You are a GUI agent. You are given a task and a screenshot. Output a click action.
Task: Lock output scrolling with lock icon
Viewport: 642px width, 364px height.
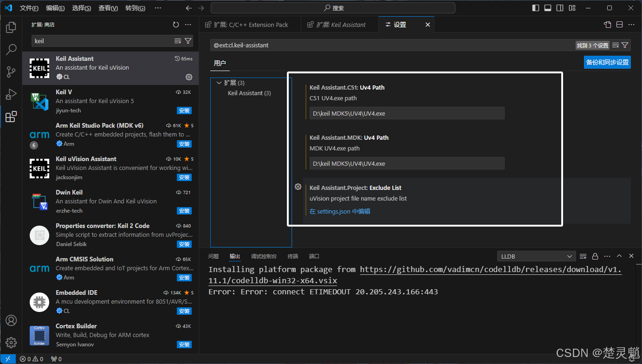coord(595,256)
